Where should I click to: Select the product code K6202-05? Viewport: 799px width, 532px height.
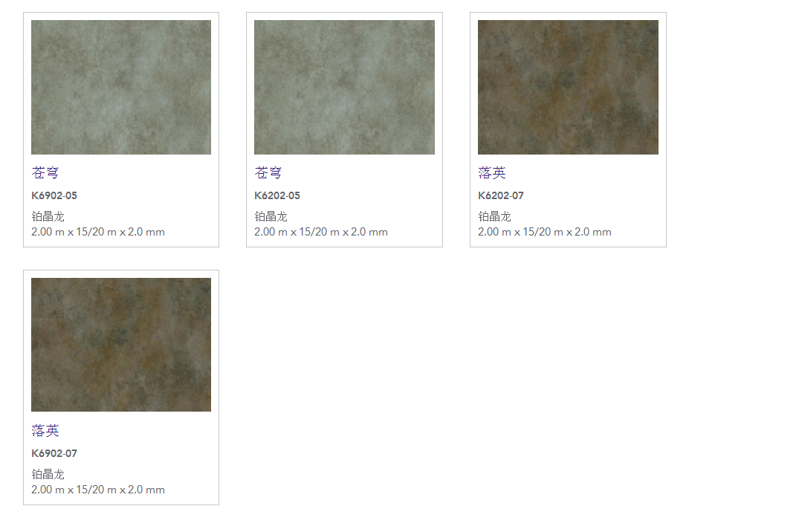click(277, 196)
